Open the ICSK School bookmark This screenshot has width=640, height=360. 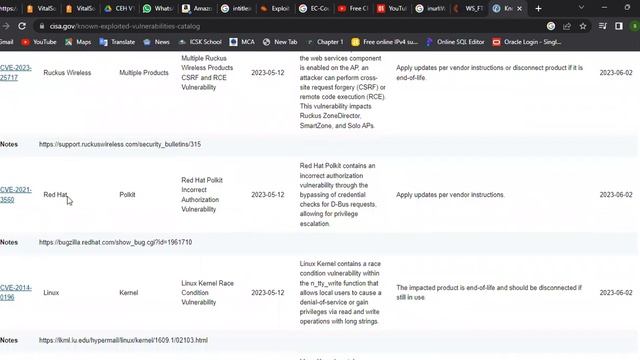tap(200, 42)
